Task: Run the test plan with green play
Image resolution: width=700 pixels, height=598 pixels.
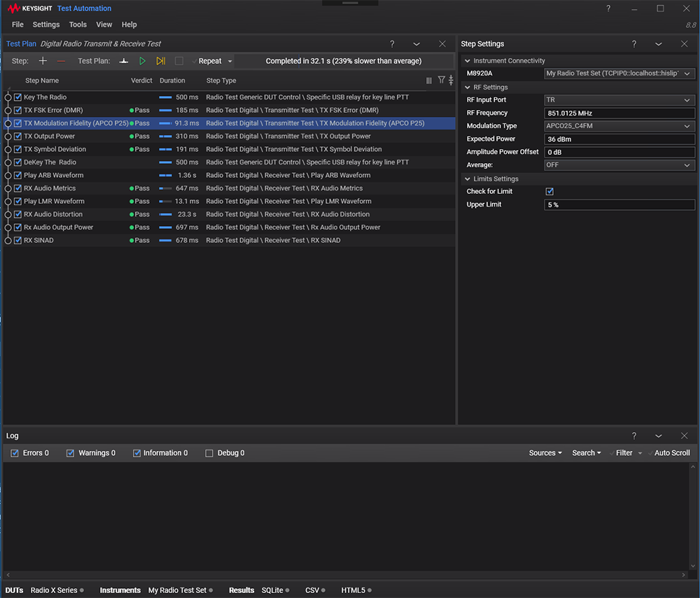Action: [142, 61]
